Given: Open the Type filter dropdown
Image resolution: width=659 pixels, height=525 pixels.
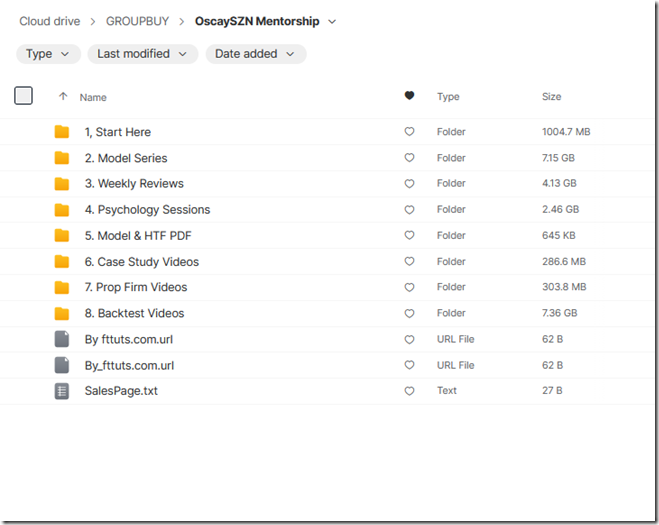Looking at the screenshot, I should pos(48,54).
